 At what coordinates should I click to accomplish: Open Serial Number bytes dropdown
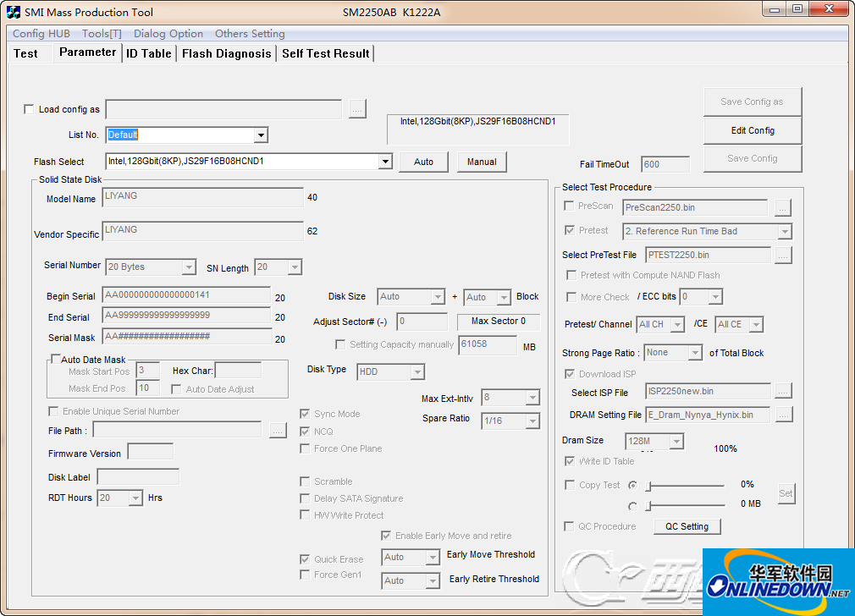point(189,267)
